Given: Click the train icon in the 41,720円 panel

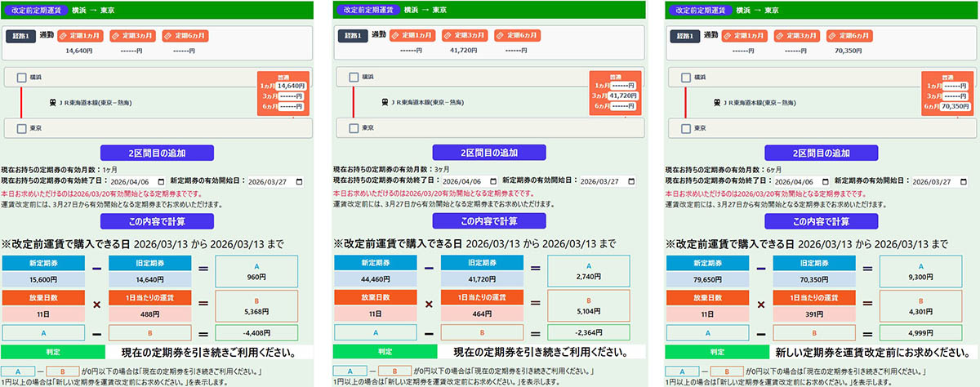Looking at the screenshot, I should click(385, 102).
